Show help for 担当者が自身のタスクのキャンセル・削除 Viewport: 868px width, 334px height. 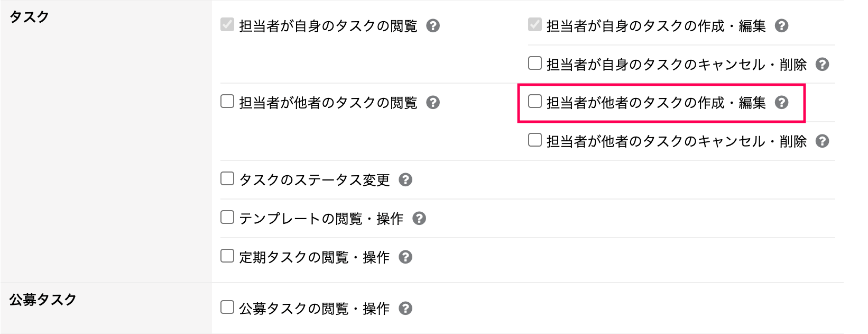[x=822, y=64]
